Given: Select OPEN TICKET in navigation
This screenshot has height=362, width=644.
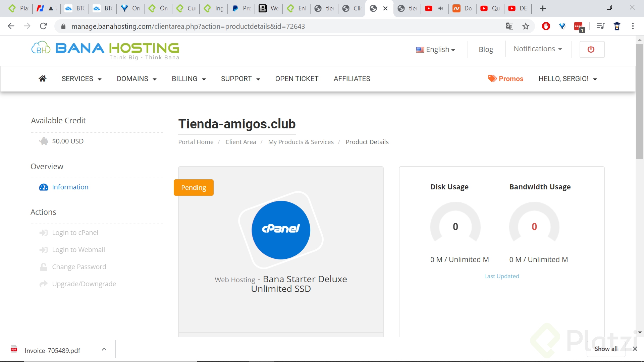Looking at the screenshot, I should click(x=297, y=79).
